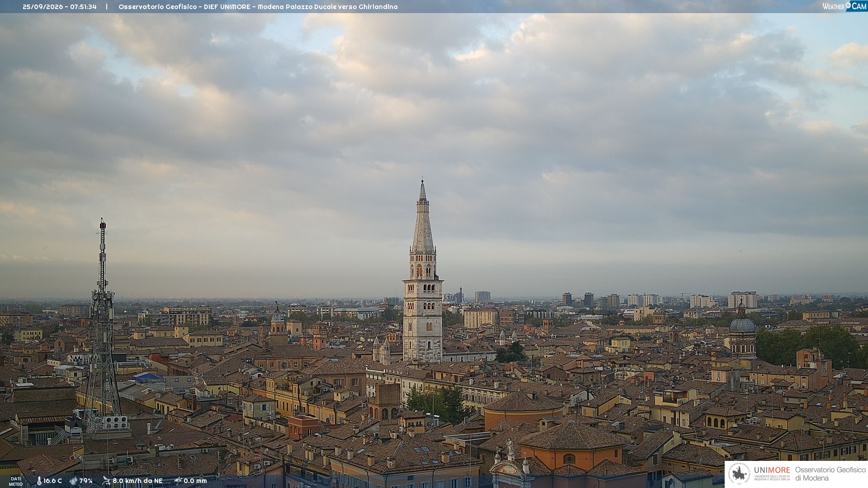Click the 07:51:34 time stamp
The image size is (868, 488).
pyautogui.click(x=83, y=7)
